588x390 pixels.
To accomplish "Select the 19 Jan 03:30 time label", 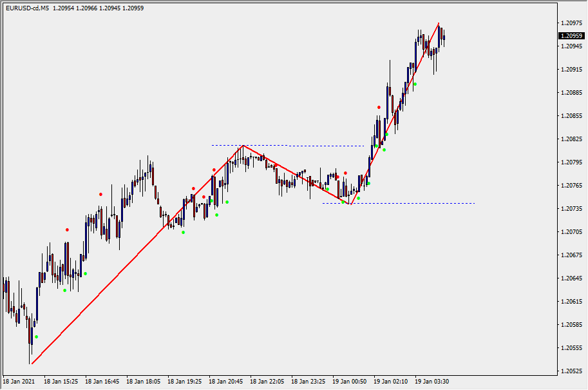I will pyautogui.click(x=432, y=382).
